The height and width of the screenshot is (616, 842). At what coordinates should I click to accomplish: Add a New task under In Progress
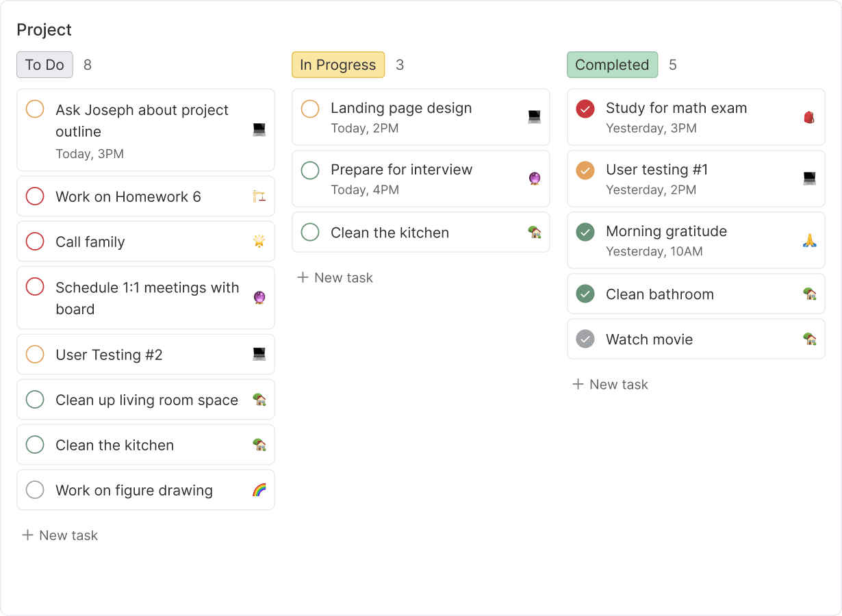tap(335, 277)
